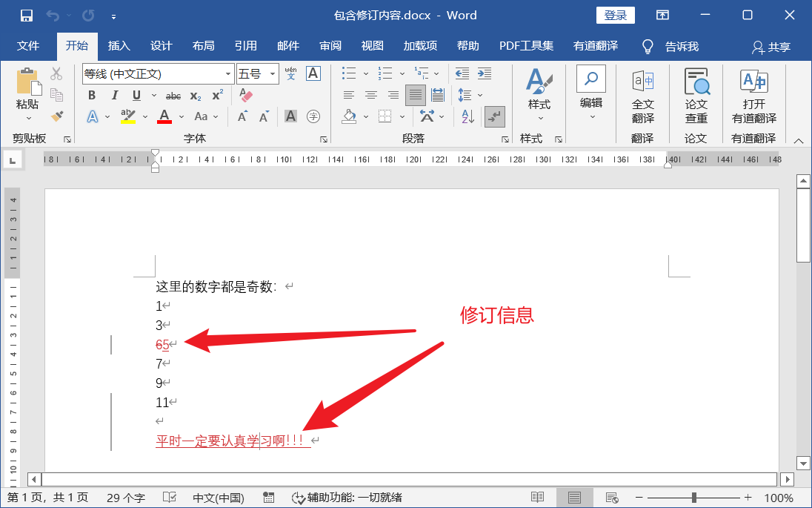This screenshot has height=508, width=812.
Task: Click the 论文查重 icon
Action: point(695,90)
